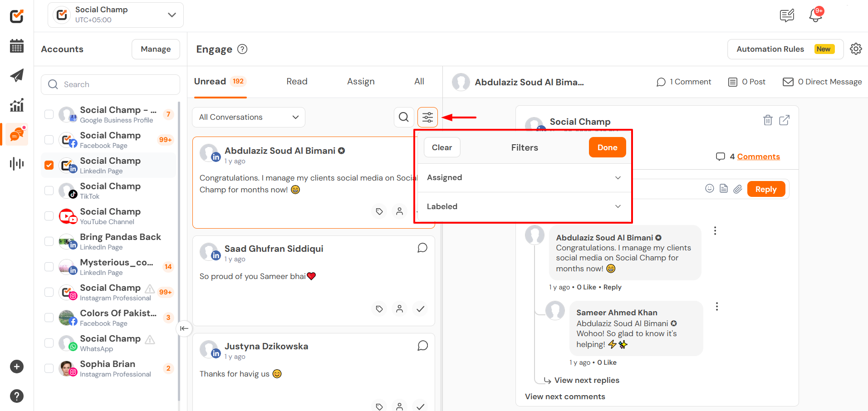Image resolution: width=868 pixels, height=411 pixels.
Task: Open the notifications bell icon
Action: [x=816, y=15]
